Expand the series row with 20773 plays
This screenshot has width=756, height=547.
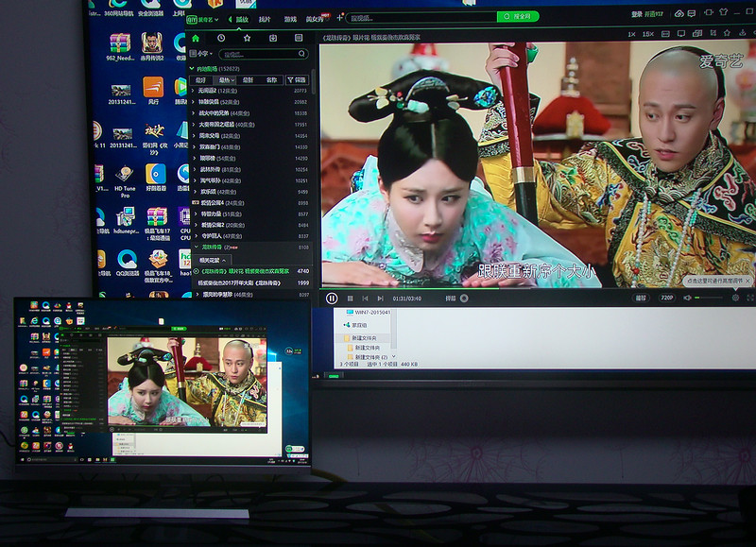point(249,91)
